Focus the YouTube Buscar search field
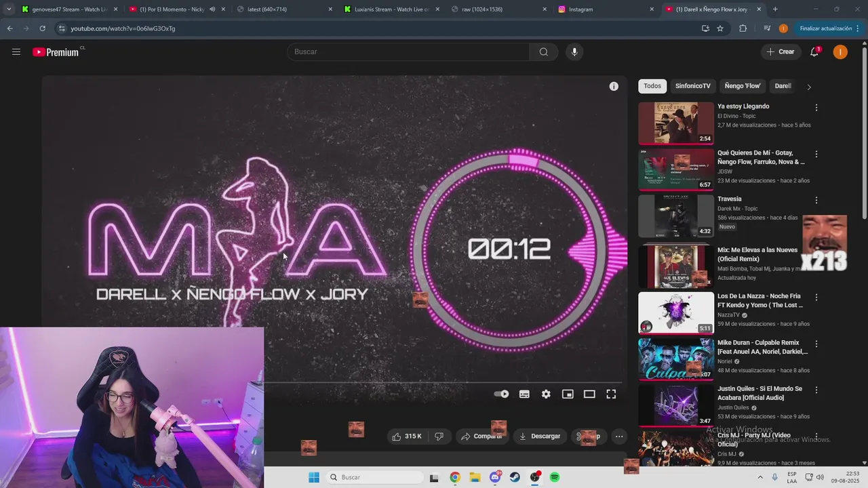The height and width of the screenshot is (488, 868). coord(408,52)
